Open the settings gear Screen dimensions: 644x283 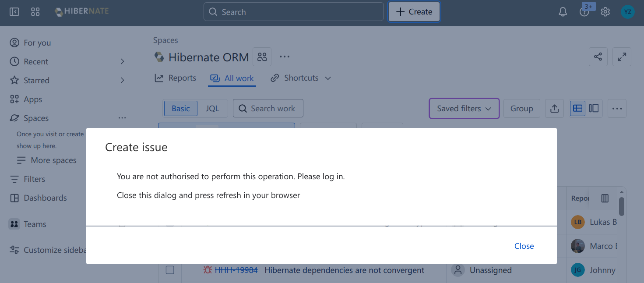(x=605, y=12)
